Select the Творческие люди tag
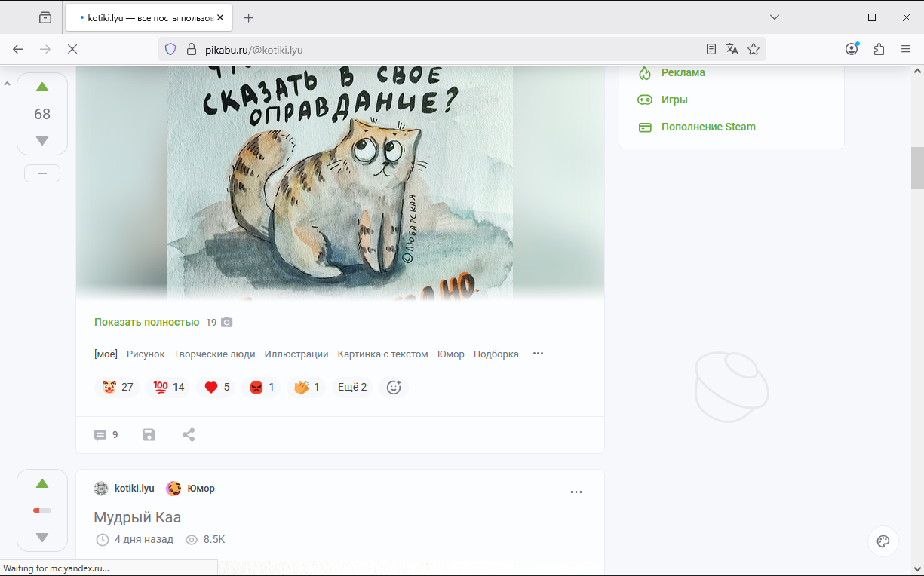Image resolution: width=924 pixels, height=576 pixels. point(214,354)
